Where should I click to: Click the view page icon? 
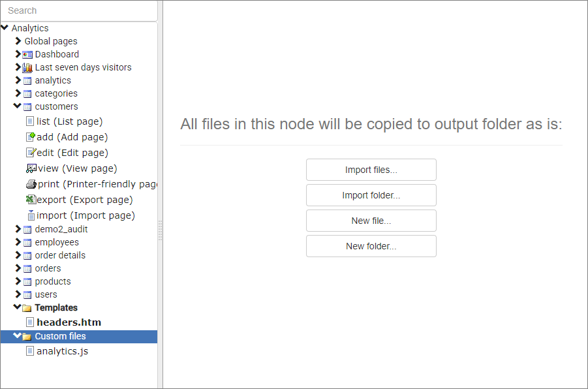[31, 168]
